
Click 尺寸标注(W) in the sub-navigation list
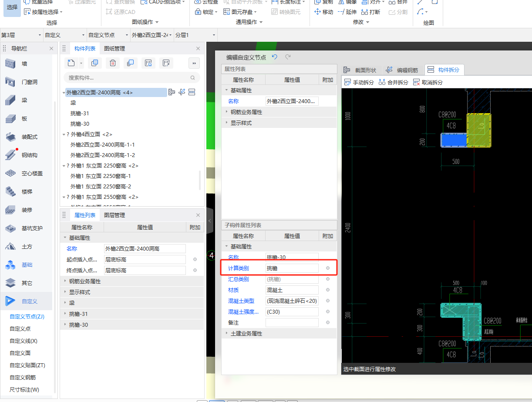coord(24,389)
